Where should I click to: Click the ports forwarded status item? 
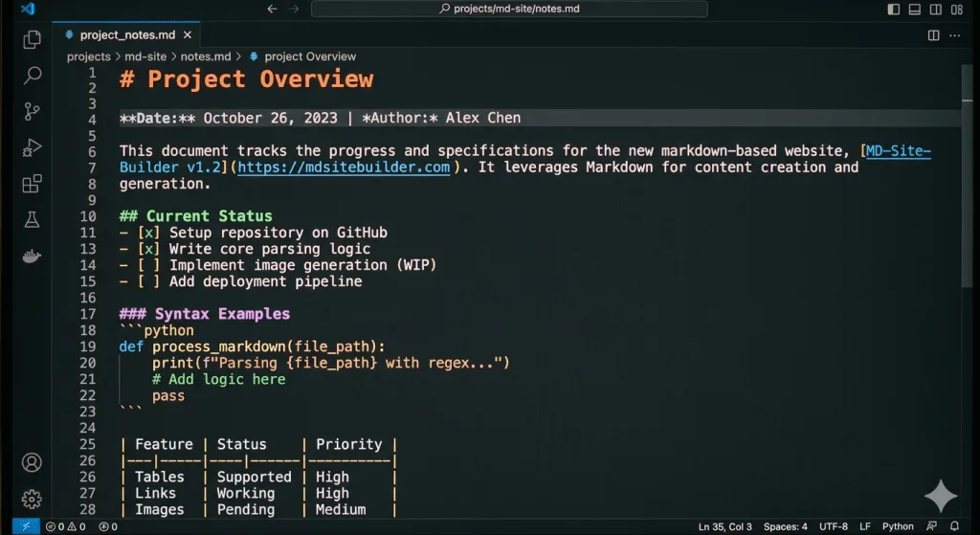click(108, 527)
